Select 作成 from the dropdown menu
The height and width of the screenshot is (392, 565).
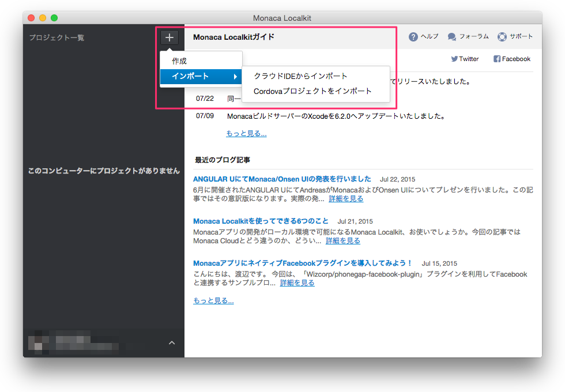[179, 61]
